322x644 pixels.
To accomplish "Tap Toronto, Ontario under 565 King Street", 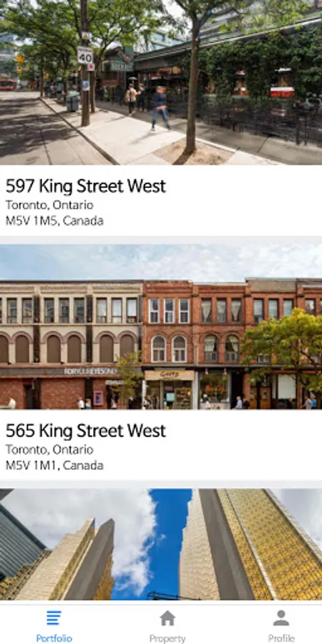I will pos(49,449).
